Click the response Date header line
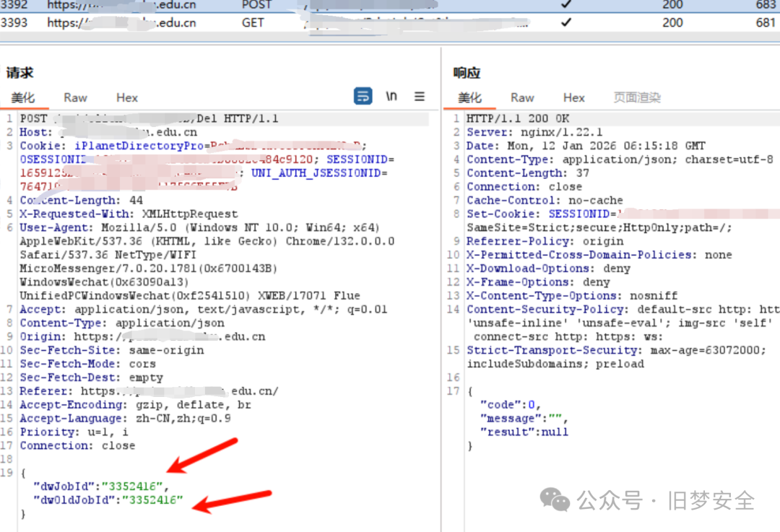The image size is (780, 532). (x=586, y=146)
